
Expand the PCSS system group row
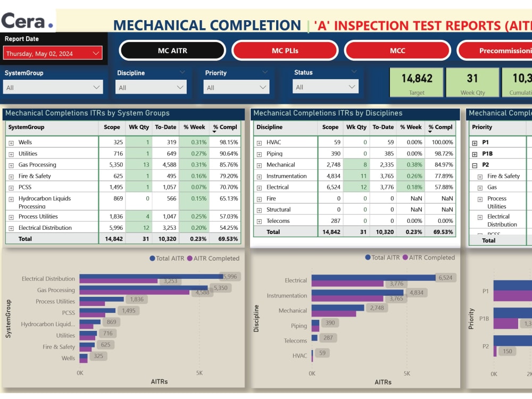click(11, 188)
